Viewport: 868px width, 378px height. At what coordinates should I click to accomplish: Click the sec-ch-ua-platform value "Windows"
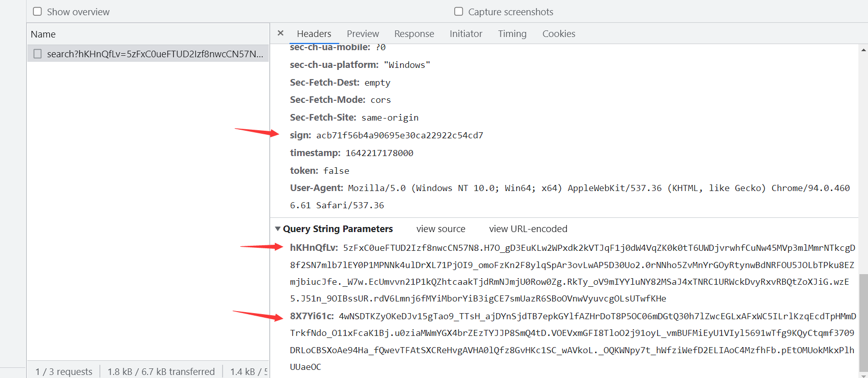tap(407, 65)
